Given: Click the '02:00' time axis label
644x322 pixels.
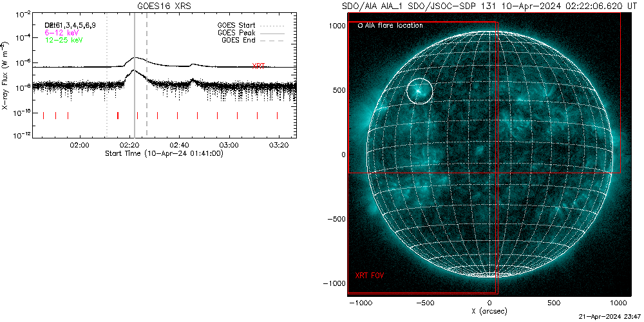Looking at the screenshot, I should click(x=80, y=146).
